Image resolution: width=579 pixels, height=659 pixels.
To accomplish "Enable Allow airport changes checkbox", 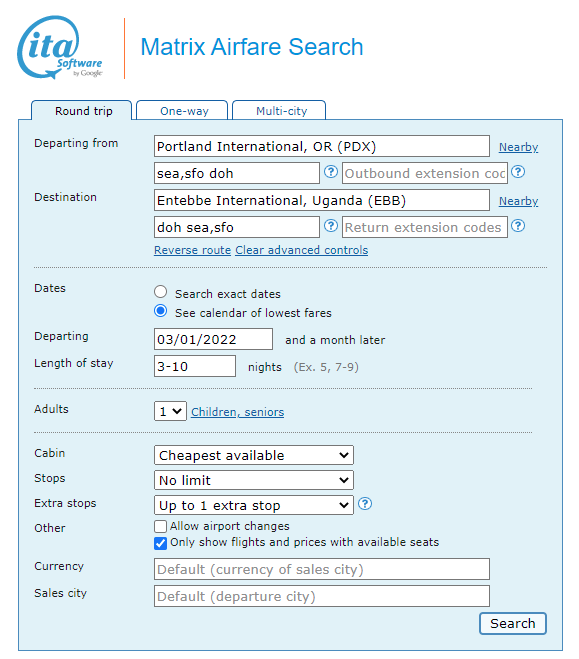I will coord(161,526).
